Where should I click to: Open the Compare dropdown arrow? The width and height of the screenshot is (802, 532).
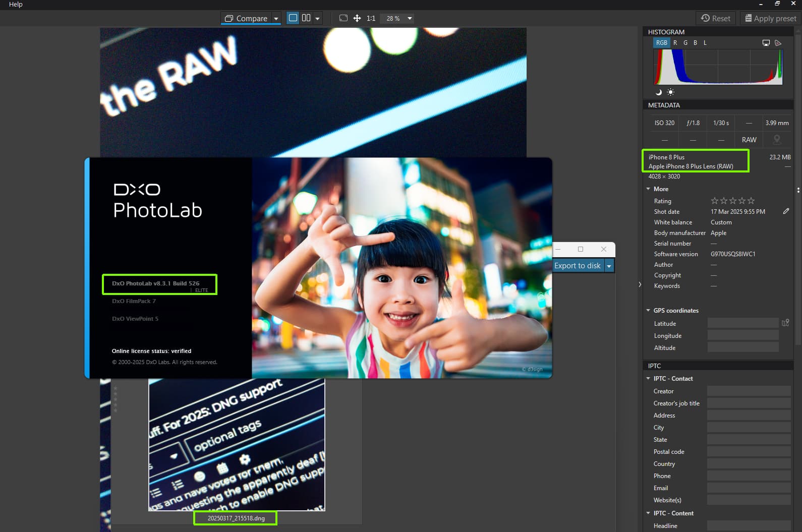276,19
